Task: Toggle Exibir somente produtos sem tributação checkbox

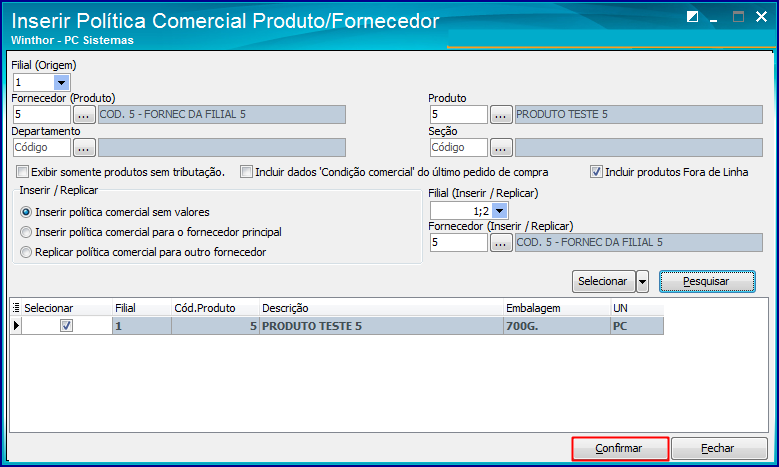Action: (22, 172)
